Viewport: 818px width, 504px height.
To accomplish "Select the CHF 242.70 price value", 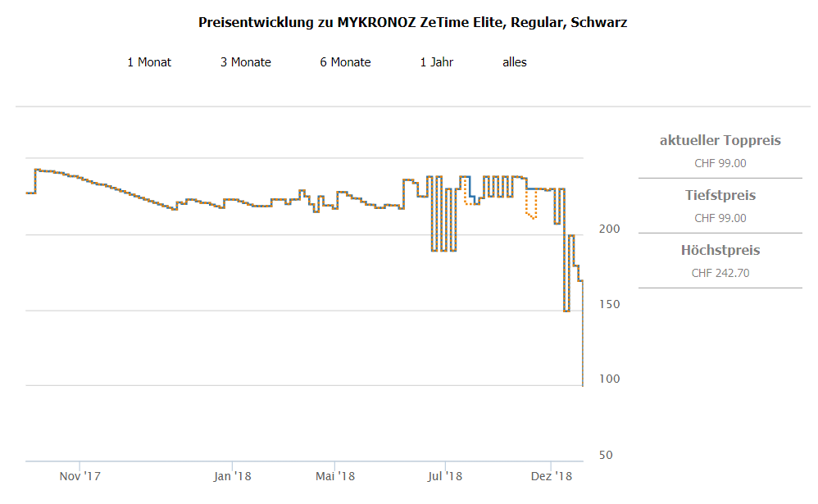I will (x=720, y=273).
